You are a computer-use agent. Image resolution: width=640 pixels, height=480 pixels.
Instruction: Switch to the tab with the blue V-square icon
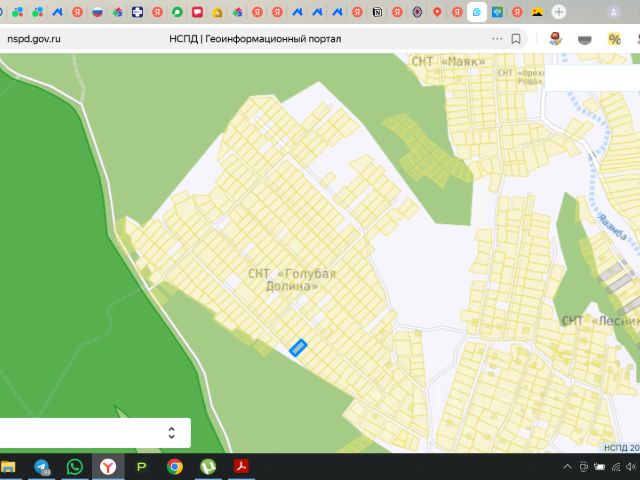click(x=497, y=12)
